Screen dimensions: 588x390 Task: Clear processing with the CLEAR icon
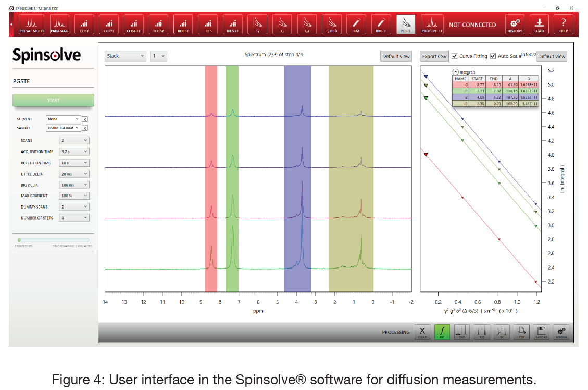point(422,332)
